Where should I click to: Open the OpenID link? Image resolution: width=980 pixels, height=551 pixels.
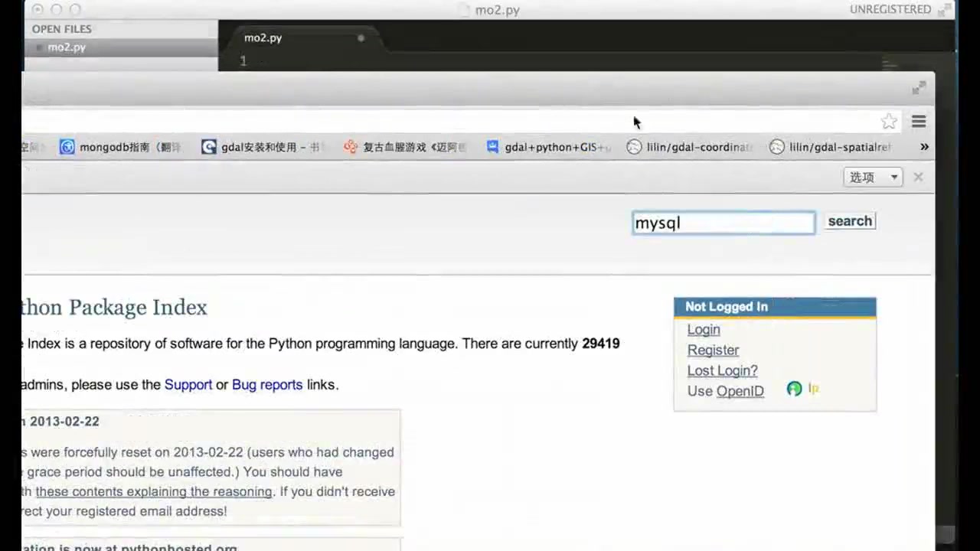tap(740, 392)
